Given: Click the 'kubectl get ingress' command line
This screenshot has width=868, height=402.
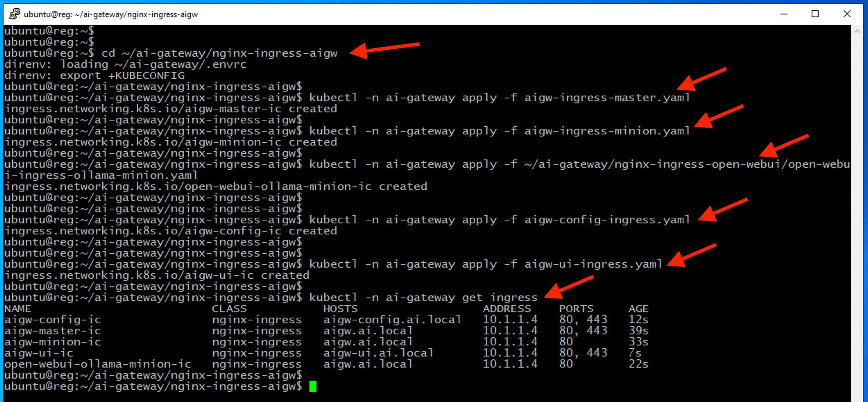Looking at the screenshot, I should coord(423,298).
